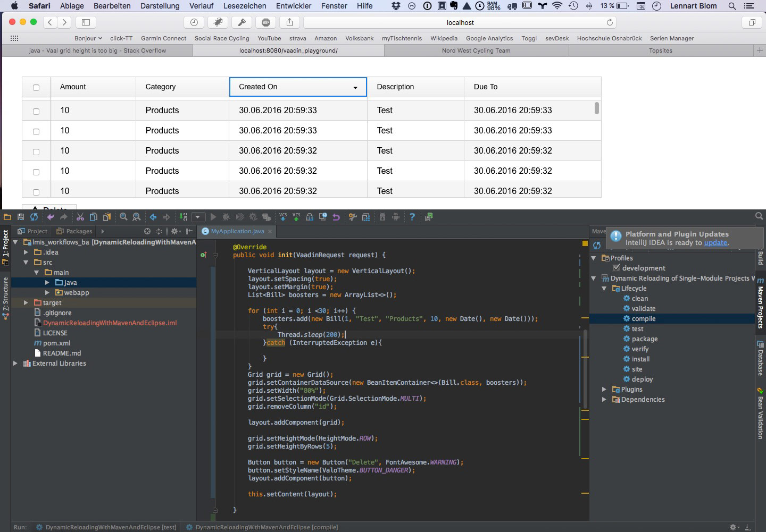Reimport Maven projects with refresh icon

click(597, 245)
